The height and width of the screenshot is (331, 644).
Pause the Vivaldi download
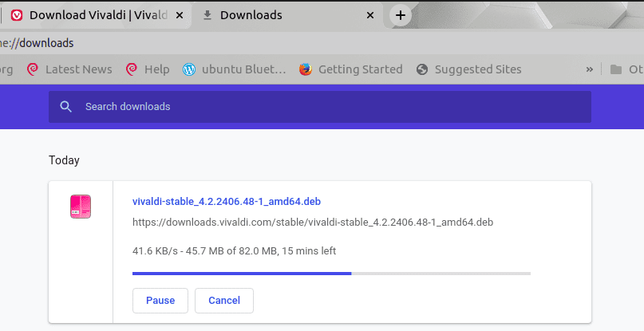160,301
